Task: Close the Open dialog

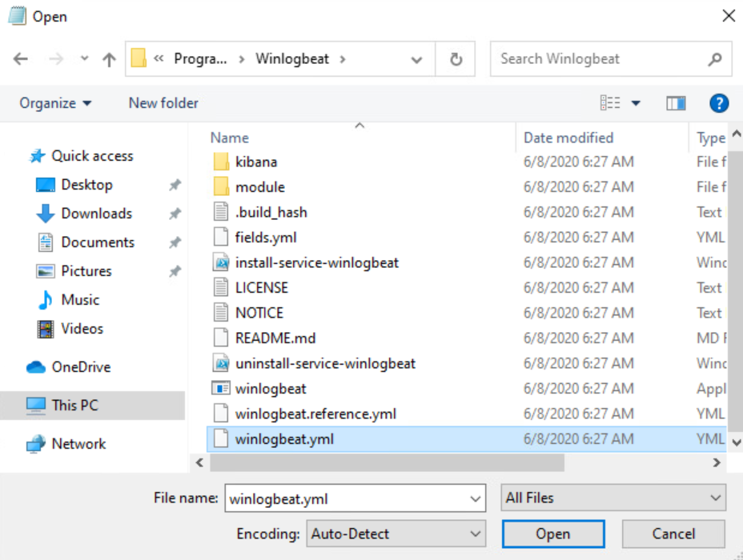Action: click(729, 16)
